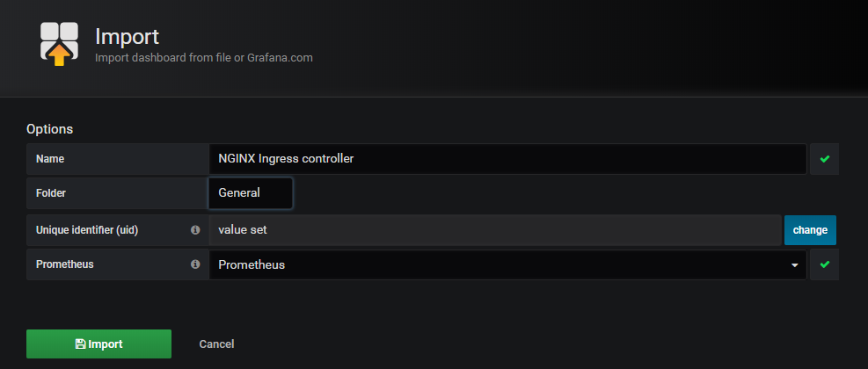Click the uid field showing value set
This screenshot has width=868, height=369.
495,230
